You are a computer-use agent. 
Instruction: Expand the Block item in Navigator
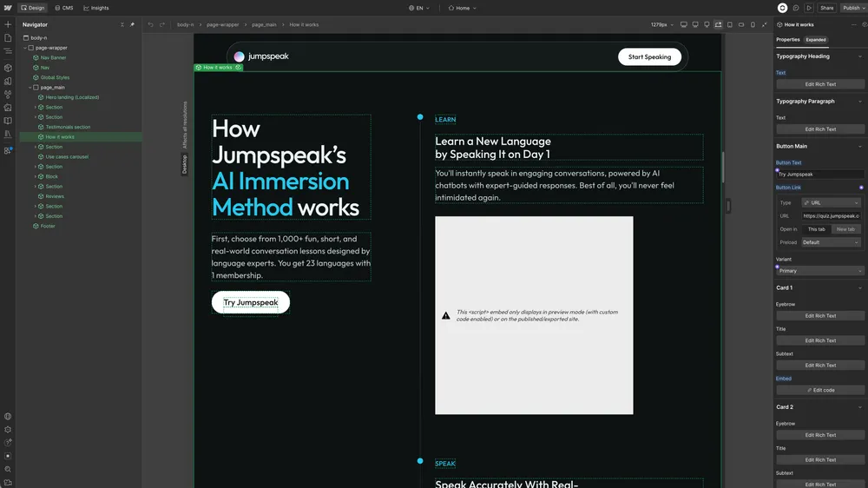[x=36, y=176]
